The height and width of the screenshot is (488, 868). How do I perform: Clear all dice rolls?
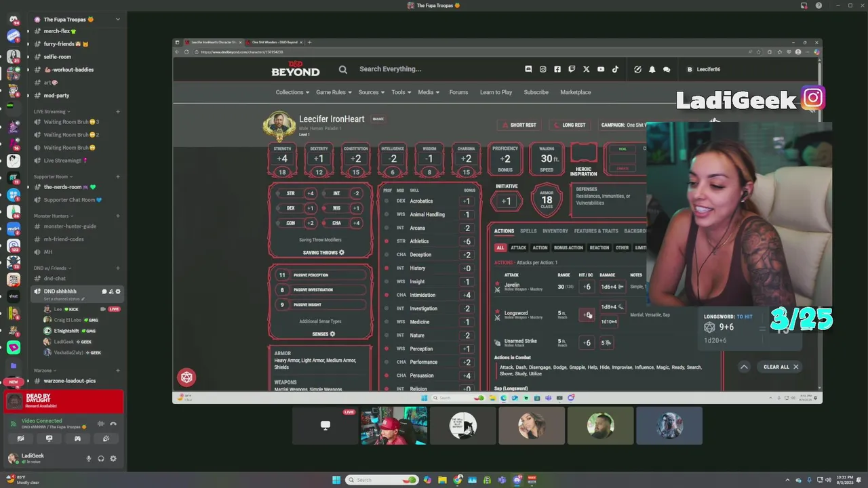(781, 367)
